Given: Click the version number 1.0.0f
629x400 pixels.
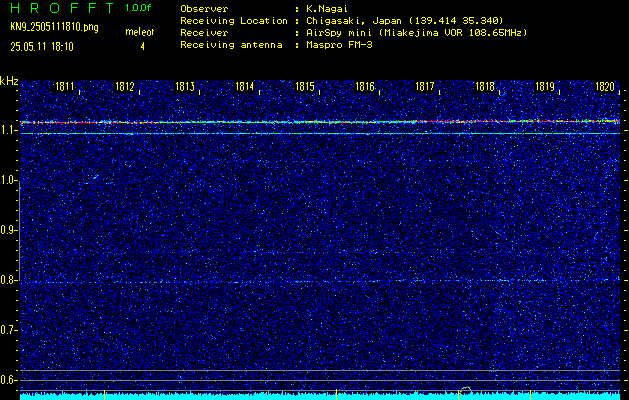Looking at the screenshot, I should [138, 8].
